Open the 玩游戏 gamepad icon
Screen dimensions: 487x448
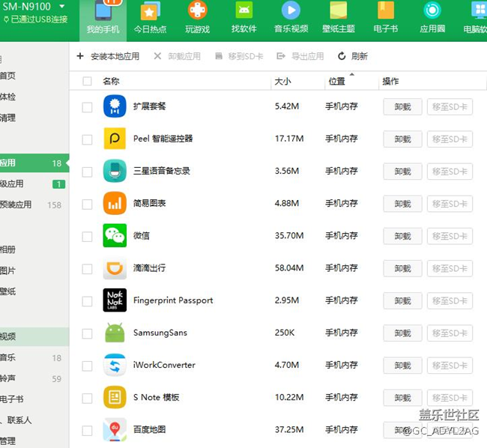197,11
